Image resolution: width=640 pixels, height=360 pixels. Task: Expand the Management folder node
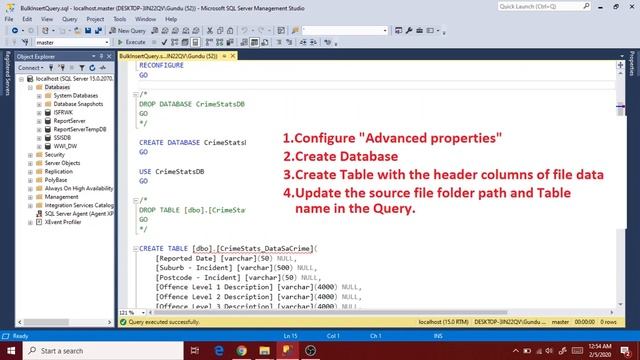point(30,197)
